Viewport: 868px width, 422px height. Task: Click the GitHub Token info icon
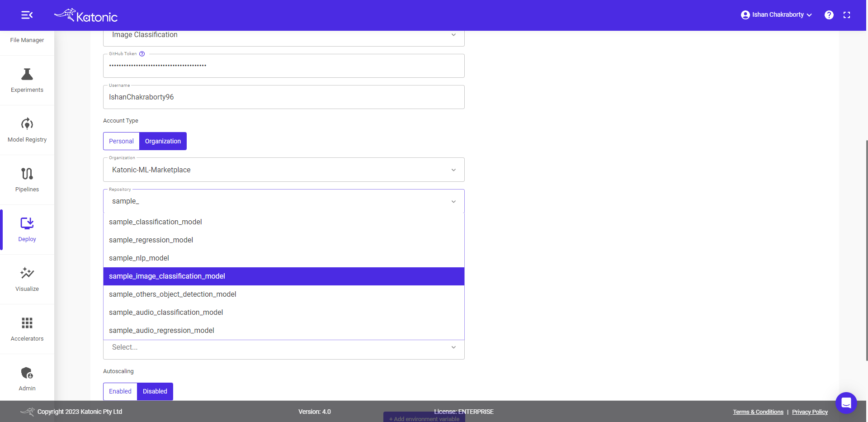point(142,54)
